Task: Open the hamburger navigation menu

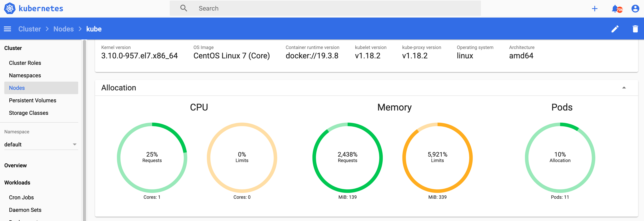Action: (7, 29)
